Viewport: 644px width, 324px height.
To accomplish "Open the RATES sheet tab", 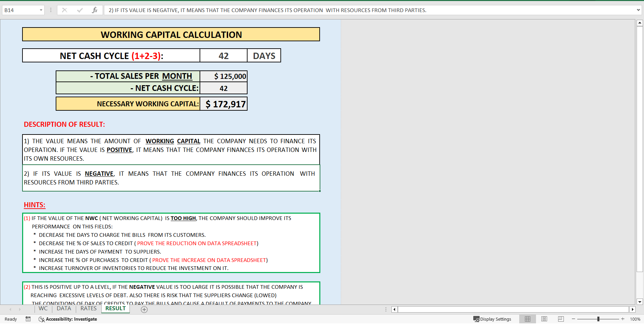I will tap(88, 309).
